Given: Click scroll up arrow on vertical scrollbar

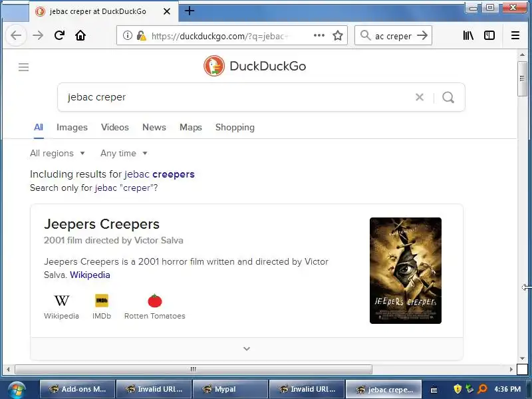Looking at the screenshot, I should click(522, 55).
